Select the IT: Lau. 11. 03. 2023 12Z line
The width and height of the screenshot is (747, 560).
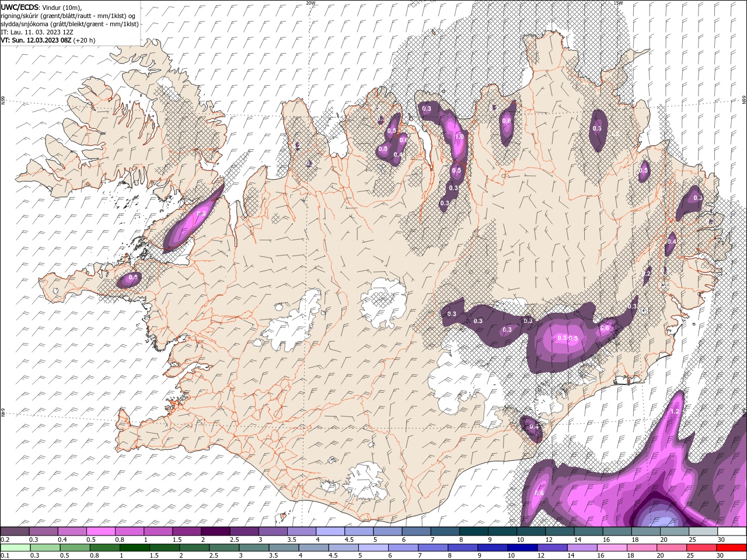(37, 32)
